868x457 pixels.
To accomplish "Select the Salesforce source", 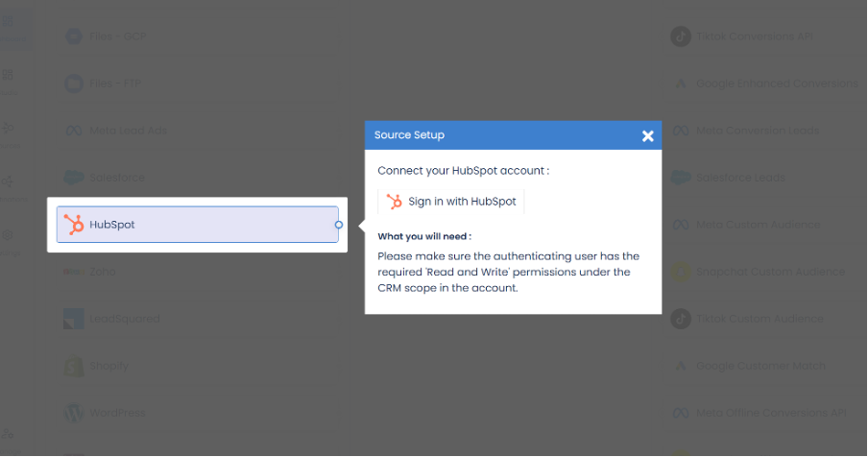I will tap(198, 178).
